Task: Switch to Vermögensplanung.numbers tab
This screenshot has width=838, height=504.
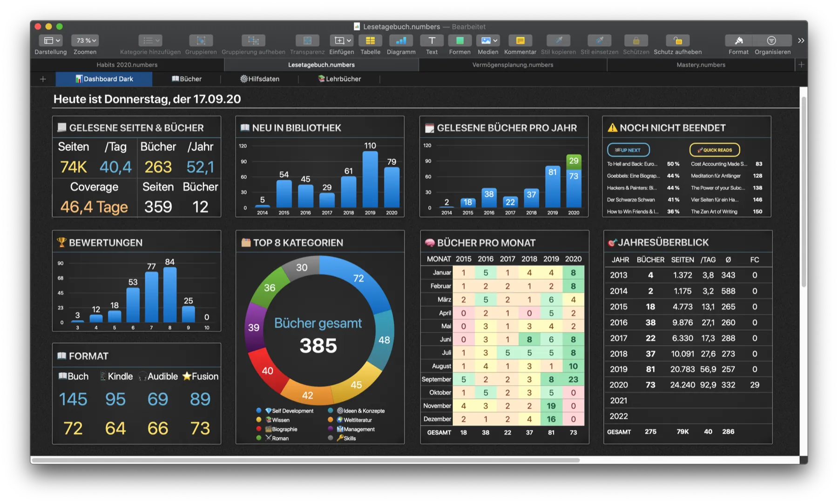Action: tap(513, 65)
